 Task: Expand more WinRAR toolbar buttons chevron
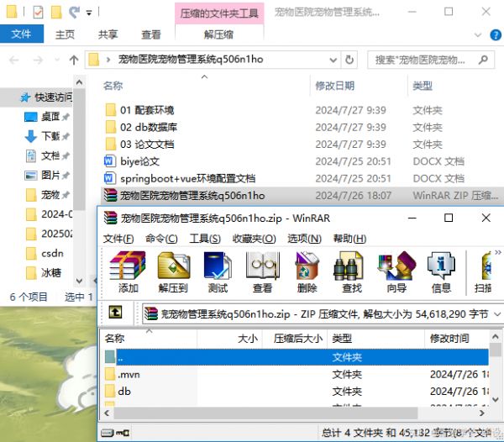pos(498,252)
